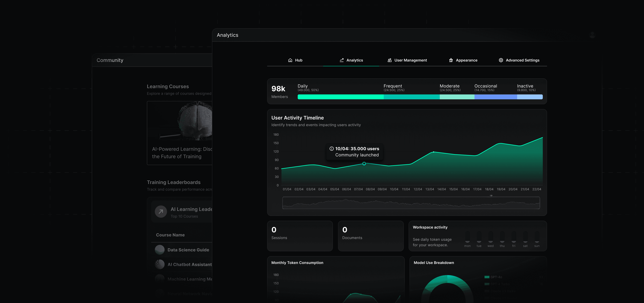Click the Frequent segment of the members bar
644x303 pixels.
tap(412, 97)
